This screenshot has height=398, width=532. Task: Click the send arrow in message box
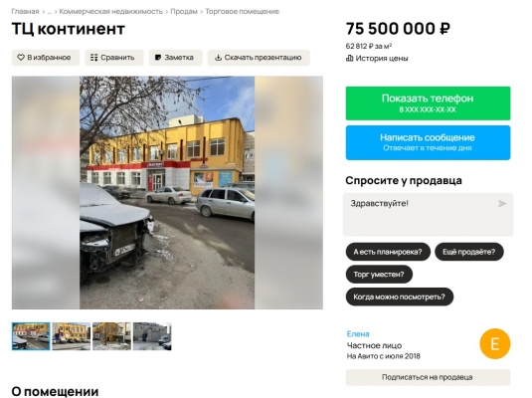(502, 203)
